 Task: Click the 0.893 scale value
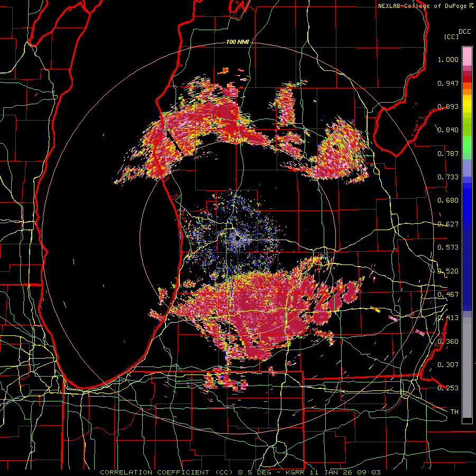(x=448, y=106)
